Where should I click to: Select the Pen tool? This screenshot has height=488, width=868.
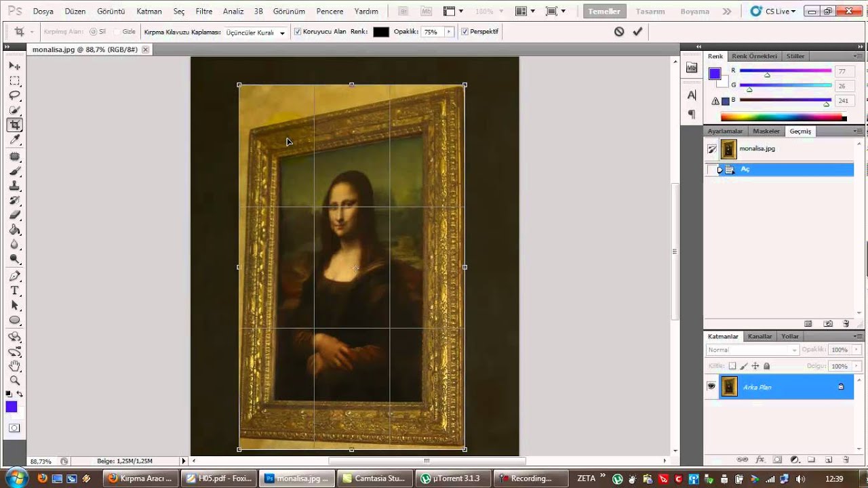pyautogui.click(x=14, y=276)
